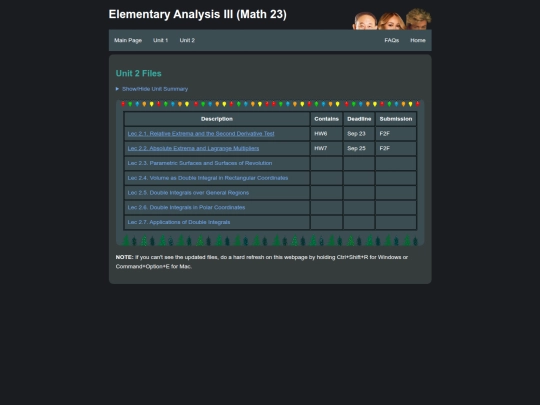Click the Description column header
Viewport: 540px width, 405px height.
[217, 119]
